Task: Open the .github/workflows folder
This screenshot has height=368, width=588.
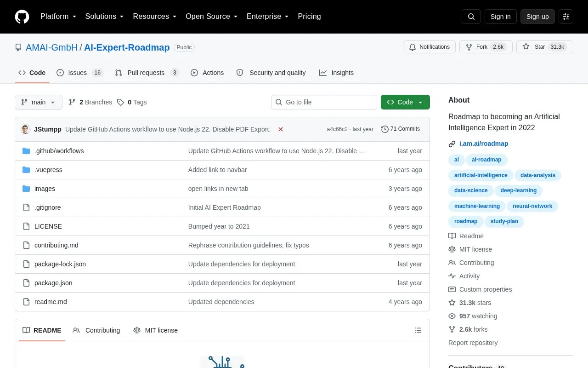Action: click(x=59, y=151)
